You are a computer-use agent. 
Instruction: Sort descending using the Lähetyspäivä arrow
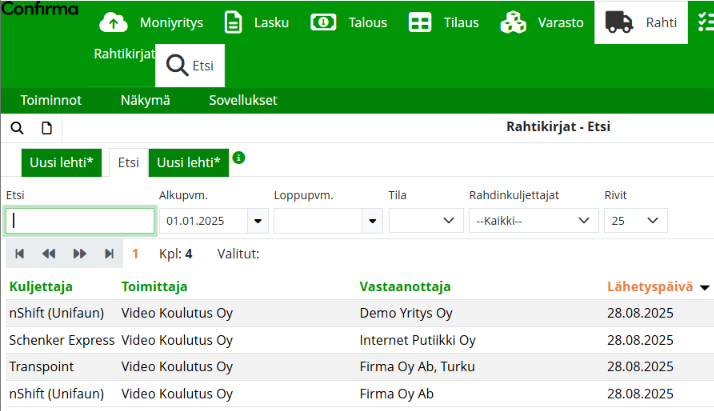point(705,287)
